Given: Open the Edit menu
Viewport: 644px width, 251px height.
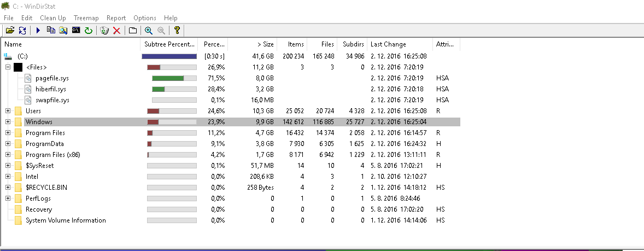Looking at the screenshot, I should pyautogui.click(x=27, y=18).
